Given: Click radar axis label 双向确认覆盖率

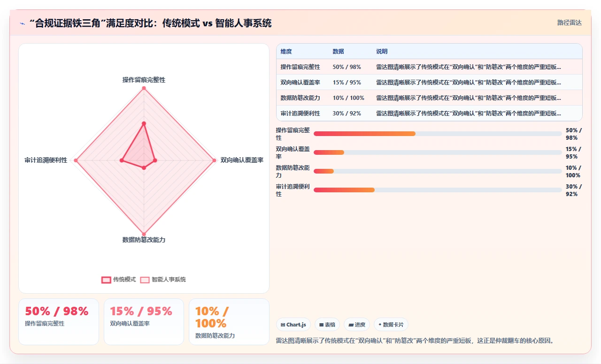Looking at the screenshot, I should coord(242,160).
